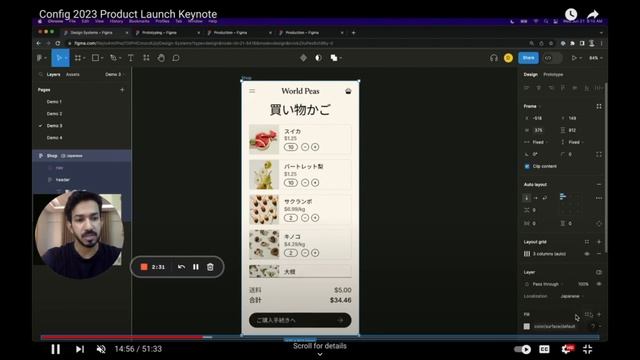This screenshot has width=640, height=360.
Task: Open the 84% zoom dropdown
Action: click(596, 58)
